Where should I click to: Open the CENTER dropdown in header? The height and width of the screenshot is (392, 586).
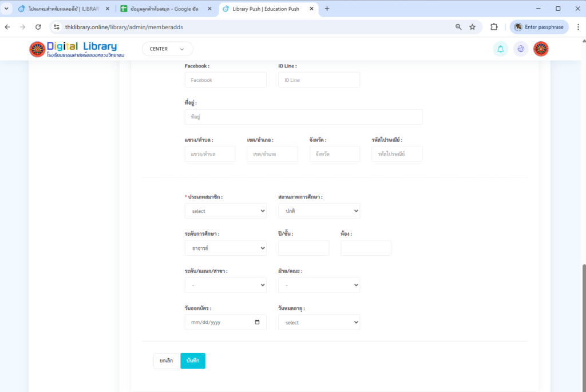pyautogui.click(x=167, y=49)
